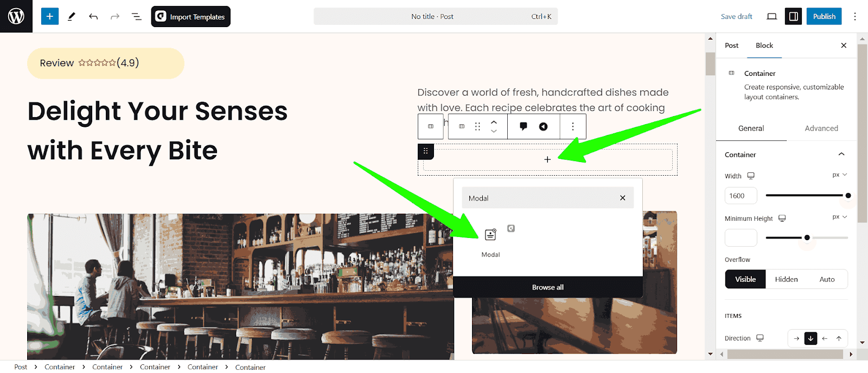Undo the last change
Viewport: 868px width, 373px height.
pyautogui.click(x=93, y=16)
